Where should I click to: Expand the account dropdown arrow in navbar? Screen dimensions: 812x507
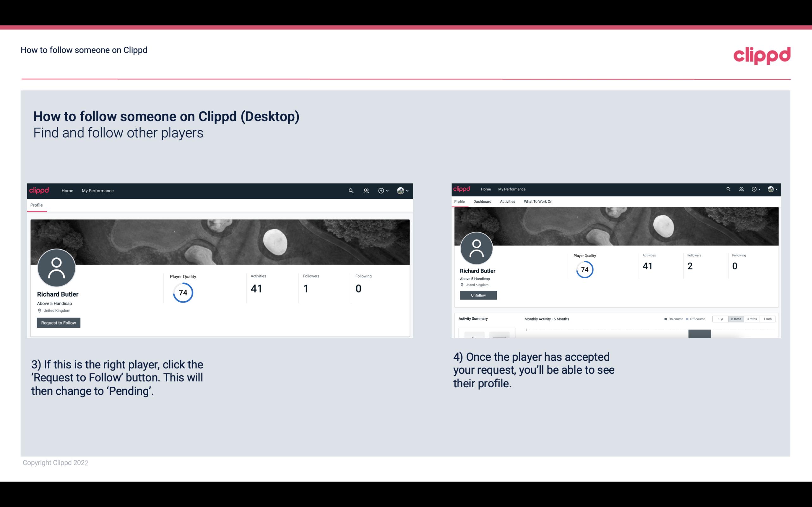point(408,190)
